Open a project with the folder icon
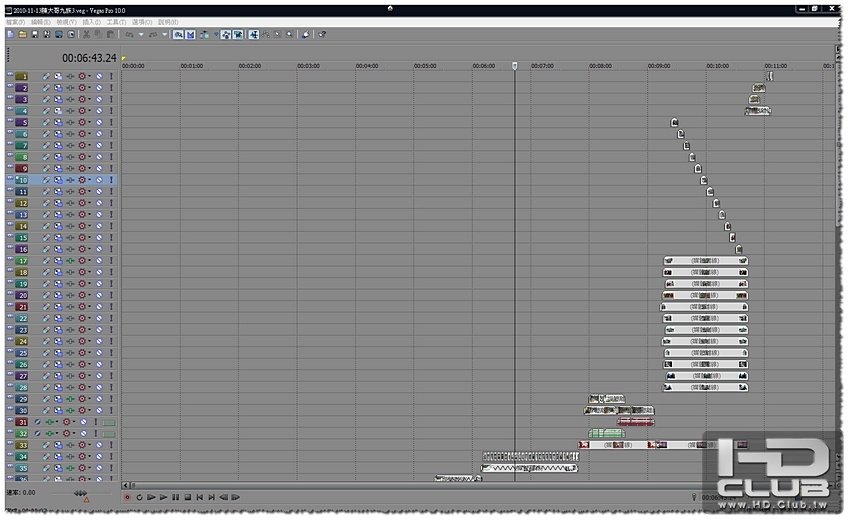Image resolution: width=849 pixels, height=520 pixels. 22,34
